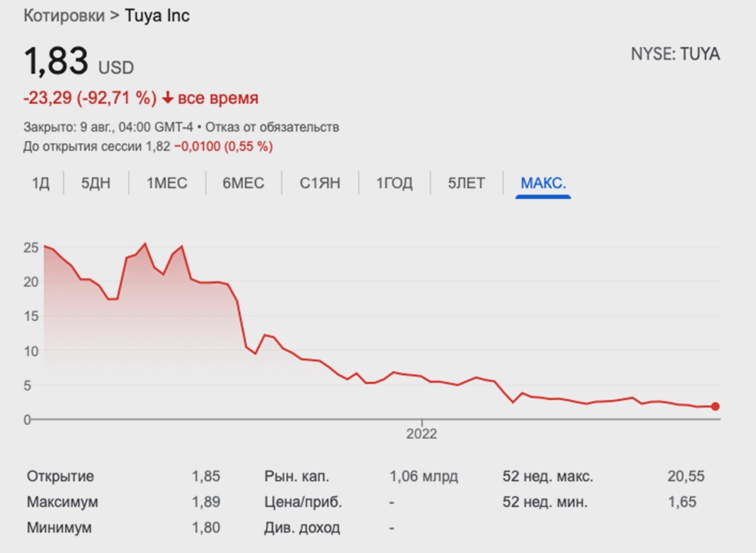Click the 52 нед. макс. value 20,55
The height and width of the screenshot is (553, 756).
685,476
